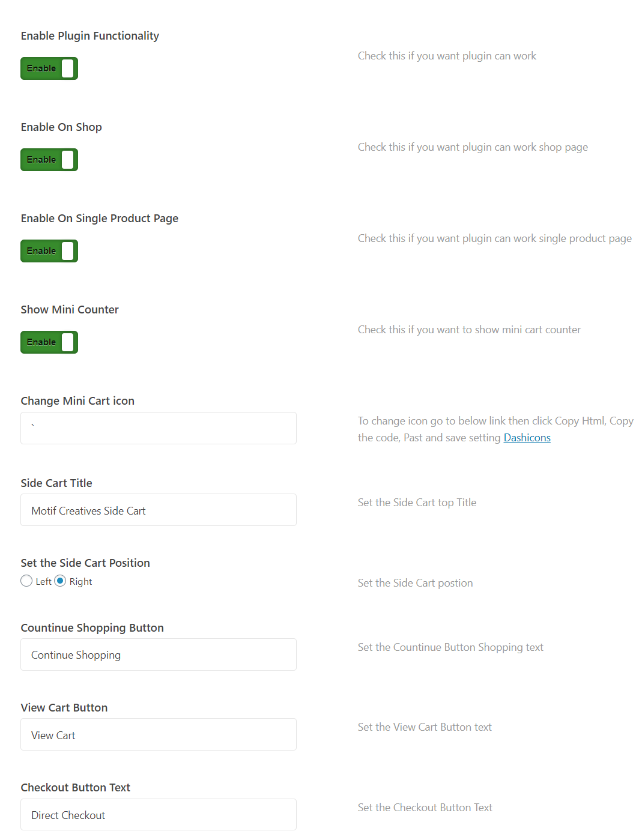Click the Checkout Button Text input field

point(159,814)
